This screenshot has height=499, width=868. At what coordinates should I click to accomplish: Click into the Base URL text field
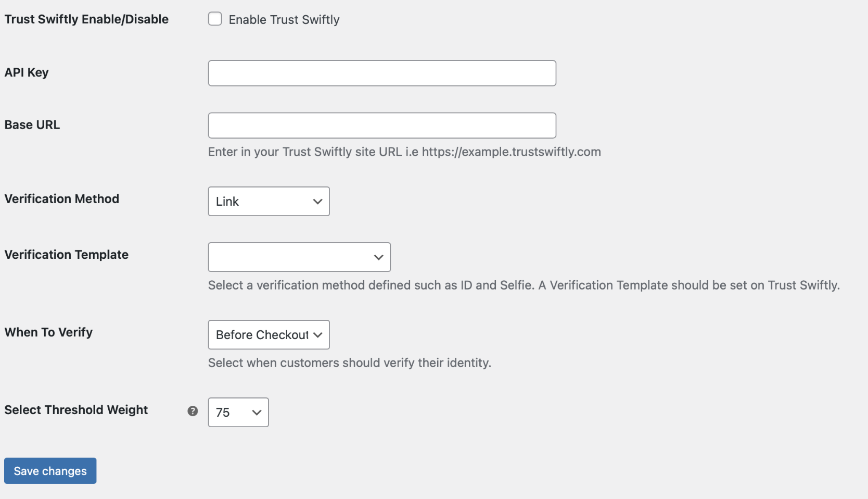coord(381,126)
